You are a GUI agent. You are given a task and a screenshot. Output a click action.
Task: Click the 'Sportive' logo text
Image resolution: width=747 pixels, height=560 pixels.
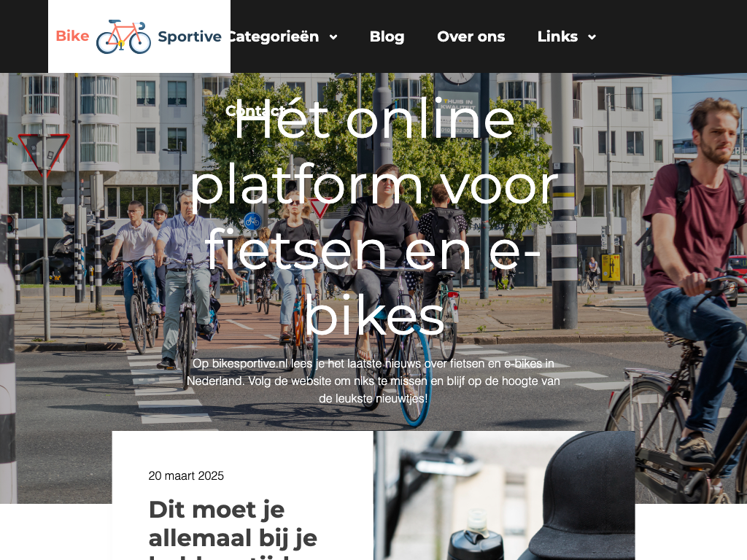tap(190, 36)
